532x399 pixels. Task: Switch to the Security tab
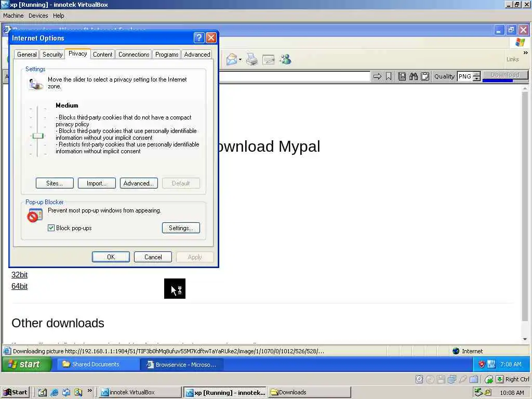(52, 54)
